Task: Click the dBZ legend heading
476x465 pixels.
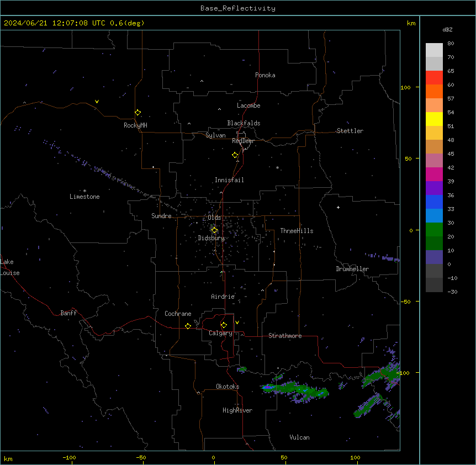Action: [447, 30]
